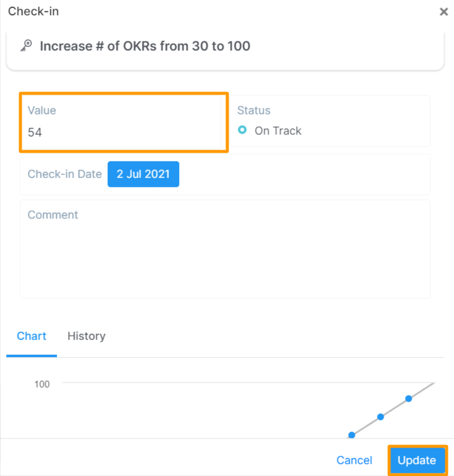
Task: Click the Status label text
Action: coord(254,111)
